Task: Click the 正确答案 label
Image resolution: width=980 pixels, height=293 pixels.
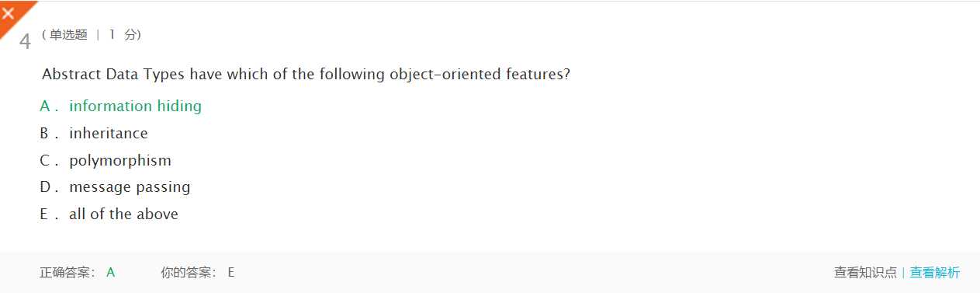Action: coord(68,272)
